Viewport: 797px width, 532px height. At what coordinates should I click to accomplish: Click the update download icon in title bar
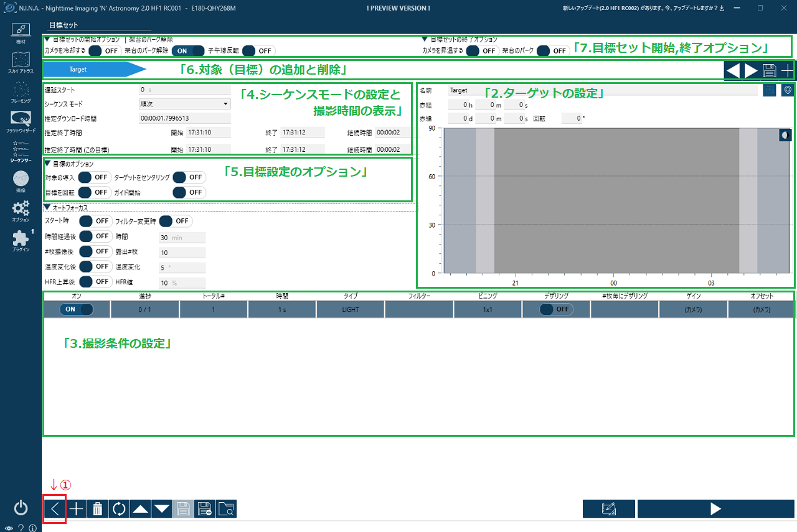click(x=721, y=9)
